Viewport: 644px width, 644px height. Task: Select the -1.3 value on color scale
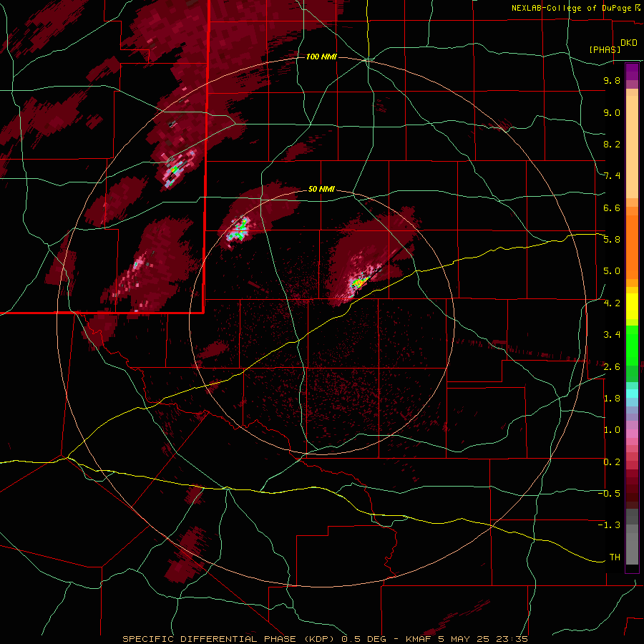click(x=609, y=525)
